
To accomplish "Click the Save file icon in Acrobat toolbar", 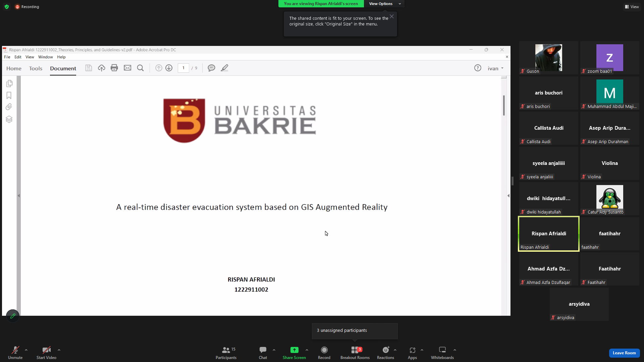I will coord(89,68).
